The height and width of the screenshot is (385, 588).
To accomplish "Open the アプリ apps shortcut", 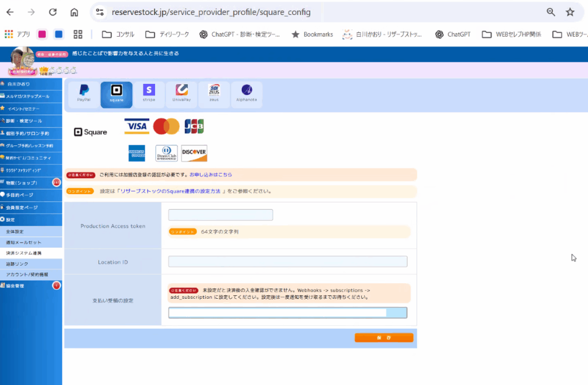I will [17, 34].
